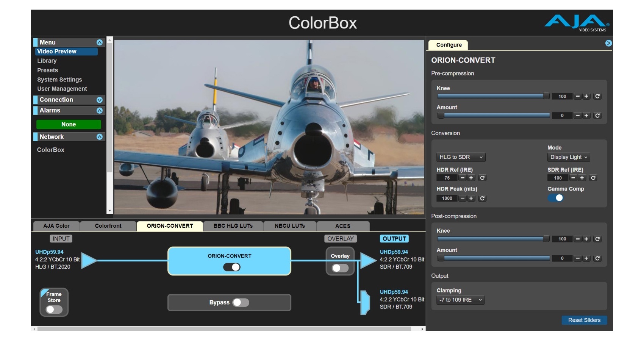Open System Settings from the menu

tap(59, 80)
